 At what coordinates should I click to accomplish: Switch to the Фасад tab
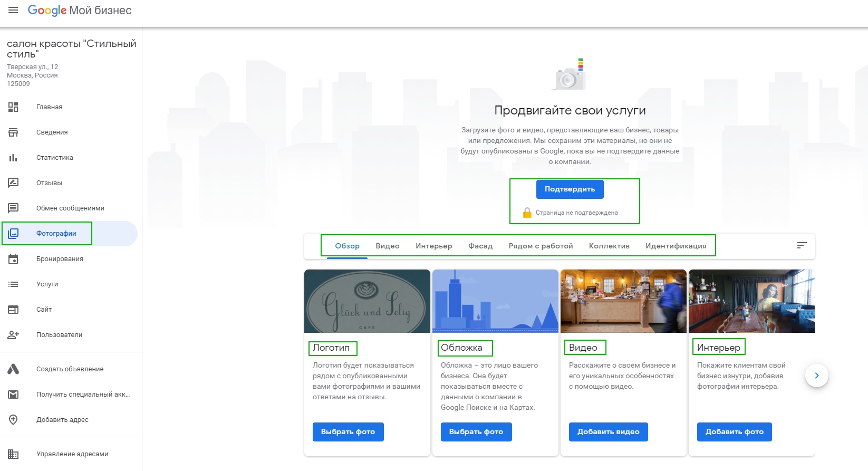pos(480,246)
